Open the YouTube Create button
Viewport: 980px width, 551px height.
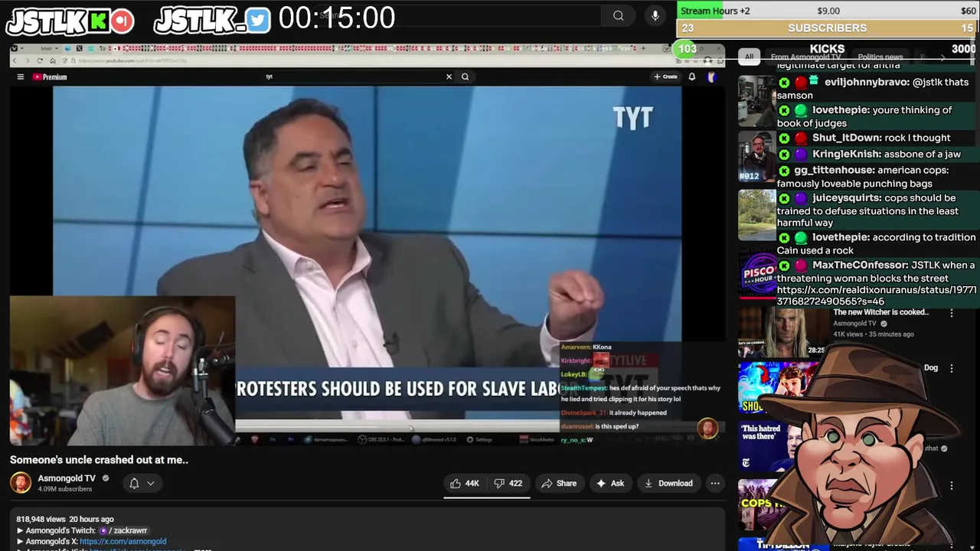(x=665, y=77)
